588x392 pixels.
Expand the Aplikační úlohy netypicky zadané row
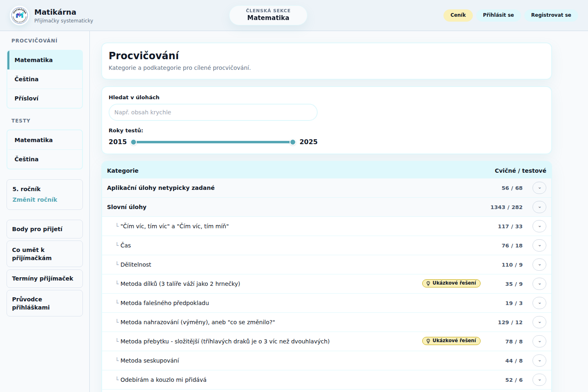(539, 188)
